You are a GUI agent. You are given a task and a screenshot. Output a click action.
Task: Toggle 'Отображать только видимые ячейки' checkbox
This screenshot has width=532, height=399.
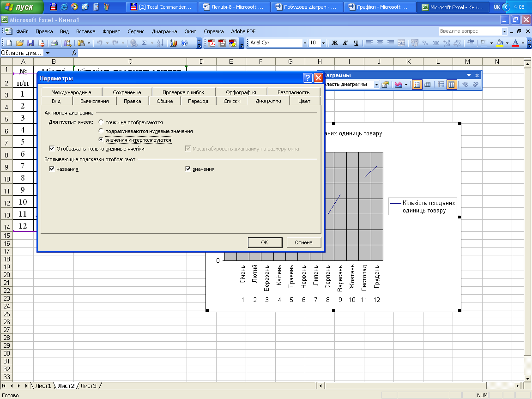point(52,149)
